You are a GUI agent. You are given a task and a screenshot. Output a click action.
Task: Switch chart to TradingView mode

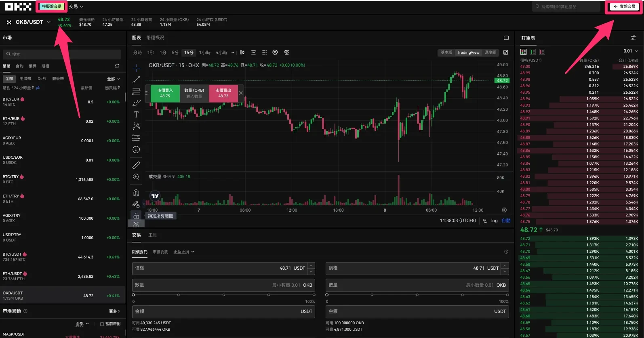pos(468,52)
